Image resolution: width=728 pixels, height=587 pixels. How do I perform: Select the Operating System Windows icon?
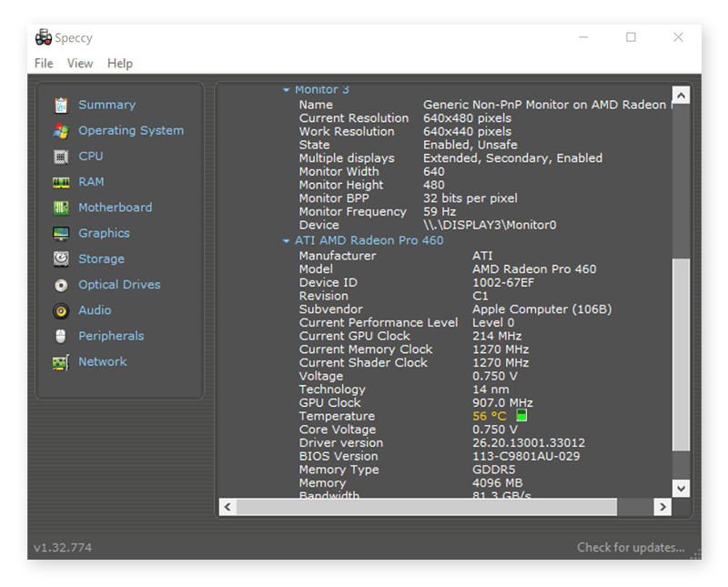pyautogui.click(x=61, y=130)
